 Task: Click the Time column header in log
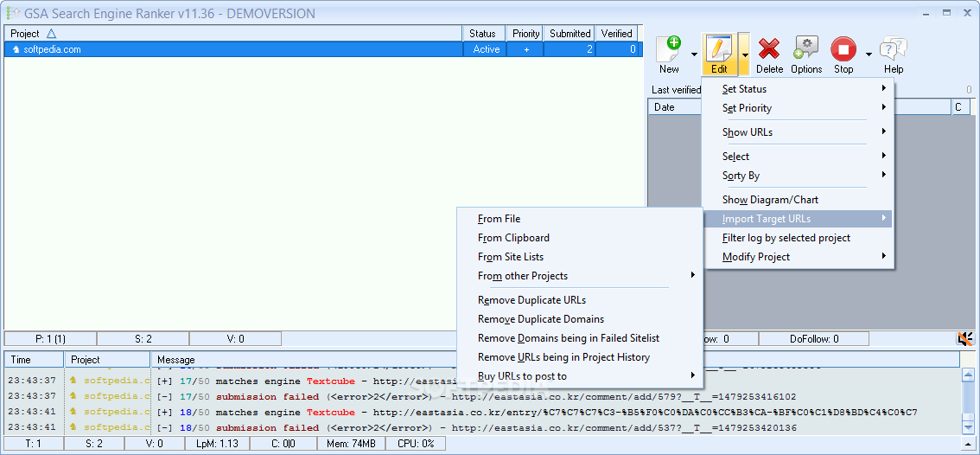(x=34, y=360)
